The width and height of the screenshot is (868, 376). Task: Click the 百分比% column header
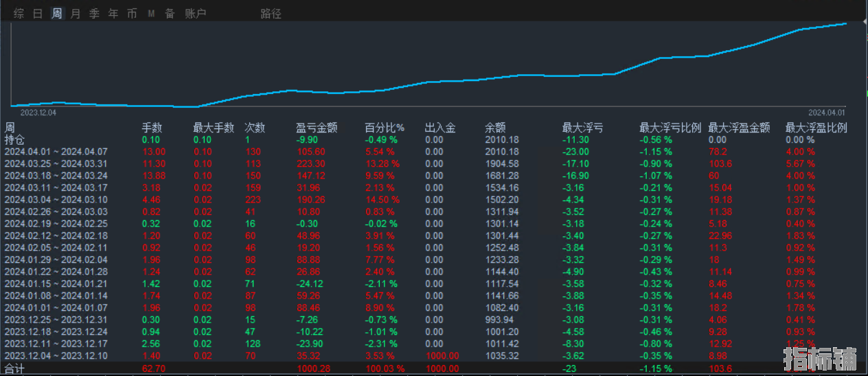385,128
